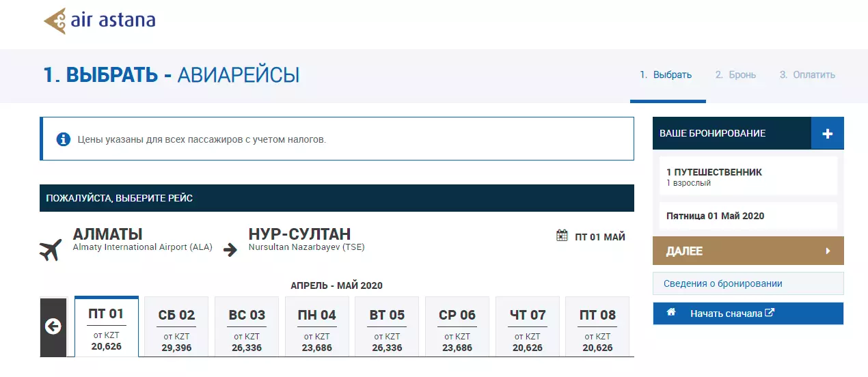Viewport: 868px width, 377px height.
Task: Click the ДАЛЕЕ arrow chevron
Action: click(x=828, y=251)
